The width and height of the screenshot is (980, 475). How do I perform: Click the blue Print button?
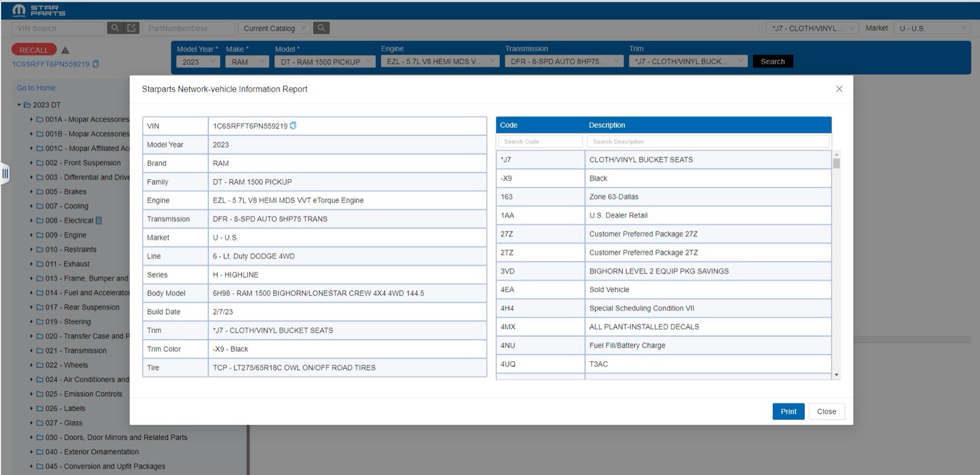pyautogui.click(x=788, y=411)
